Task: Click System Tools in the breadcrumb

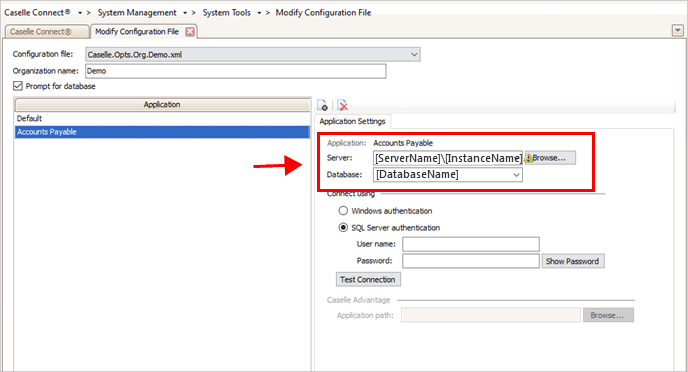Action: coord(226,13)
